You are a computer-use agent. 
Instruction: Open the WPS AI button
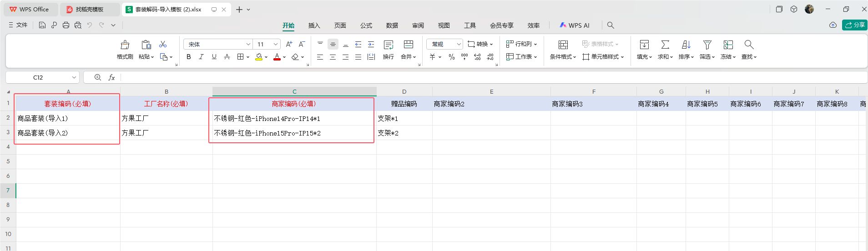point(574,25)
